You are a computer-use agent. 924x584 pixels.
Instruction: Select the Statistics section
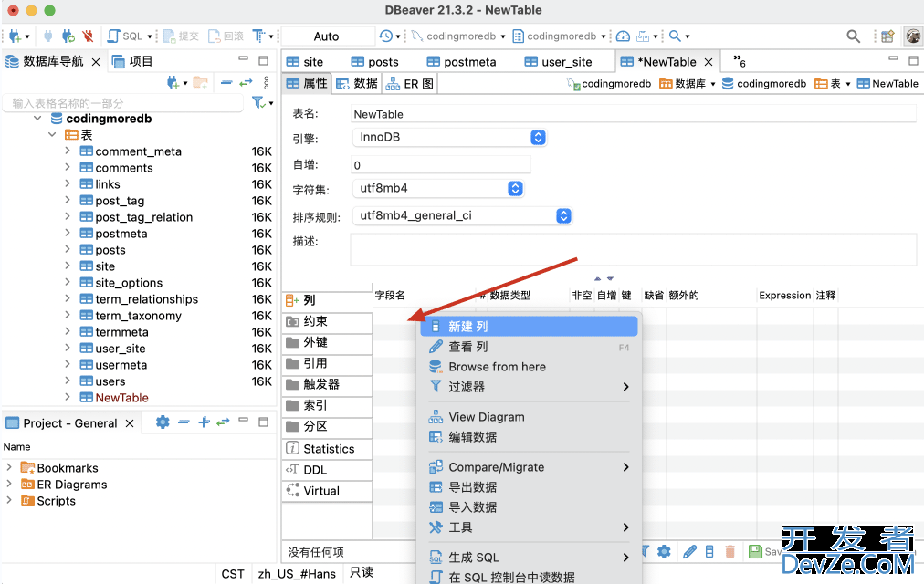(x=327, y=449)
